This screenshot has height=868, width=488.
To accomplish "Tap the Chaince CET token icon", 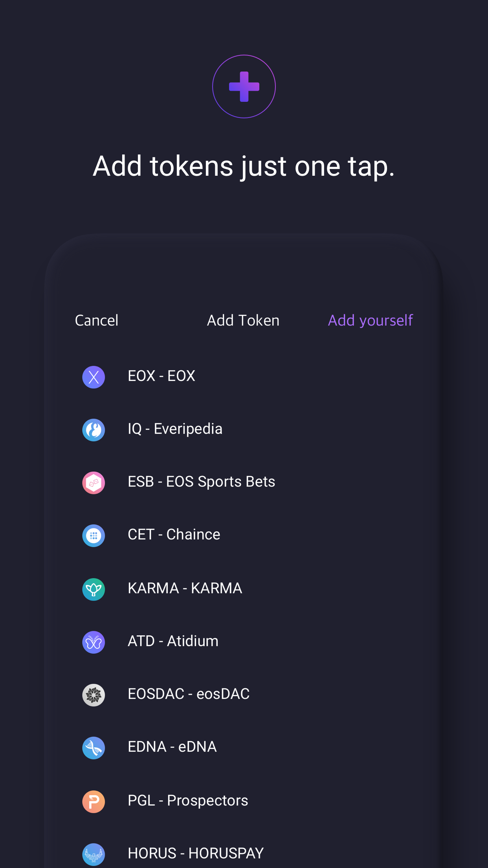I will (x=94, y=535).
